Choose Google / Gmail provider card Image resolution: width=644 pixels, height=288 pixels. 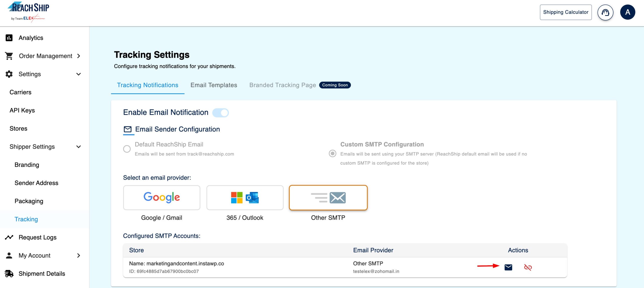(162, 198)
